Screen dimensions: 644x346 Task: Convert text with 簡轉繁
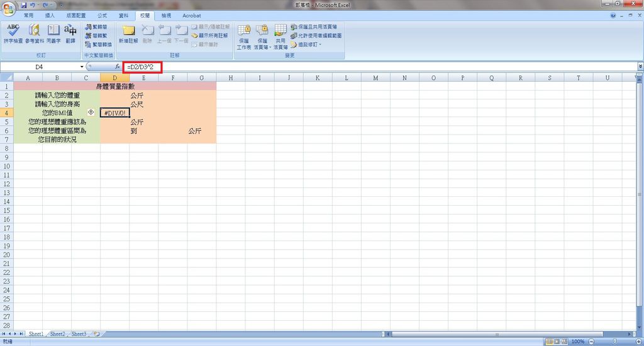[96, 36]
